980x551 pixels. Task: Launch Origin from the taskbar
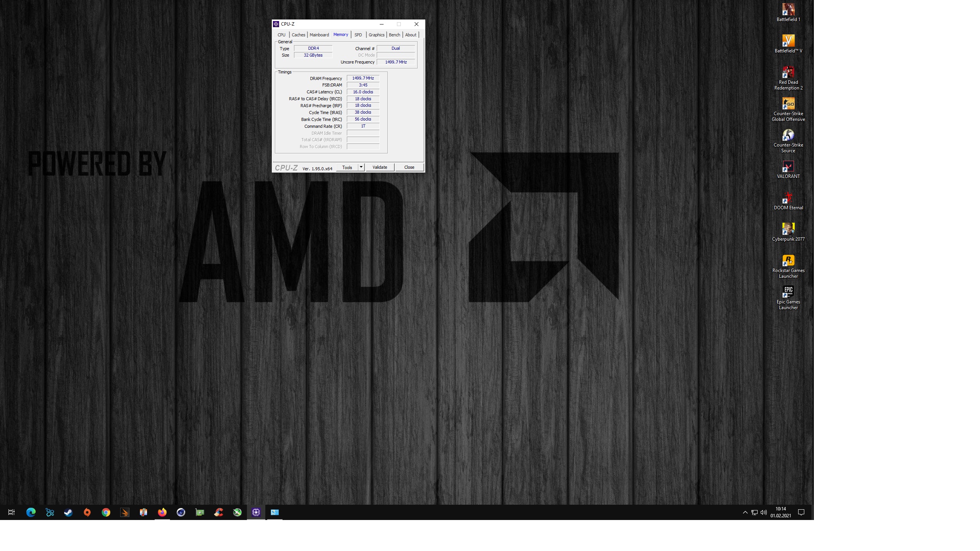pos(87,512)
